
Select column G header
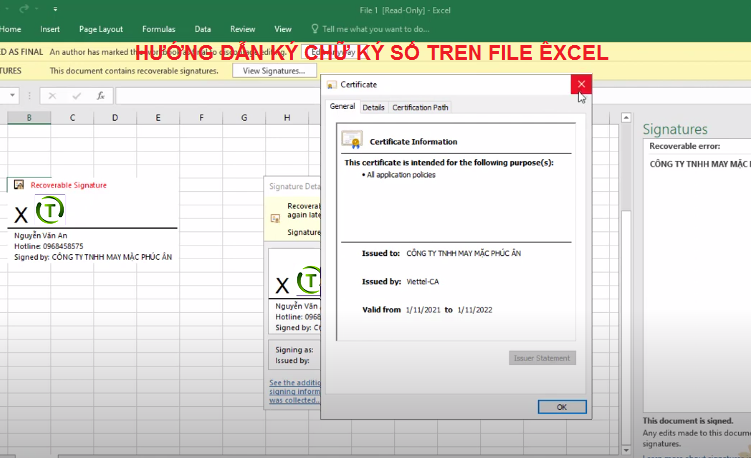244,117
